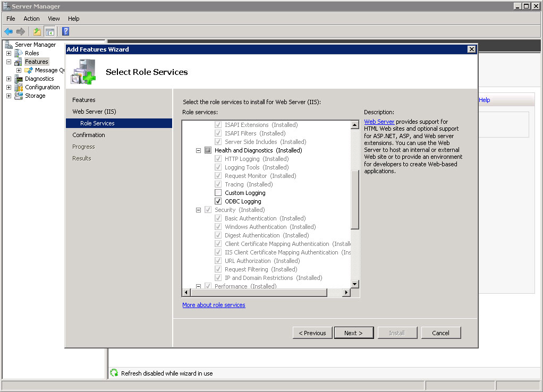Click the Roles icon in the tree
The width and height of the screenshot is (543, 392).
point(19,53)
